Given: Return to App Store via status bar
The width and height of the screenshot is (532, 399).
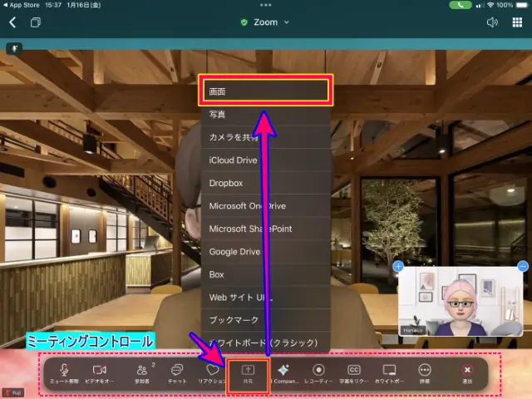Looking at the screenshot, I should pos(21,5).
